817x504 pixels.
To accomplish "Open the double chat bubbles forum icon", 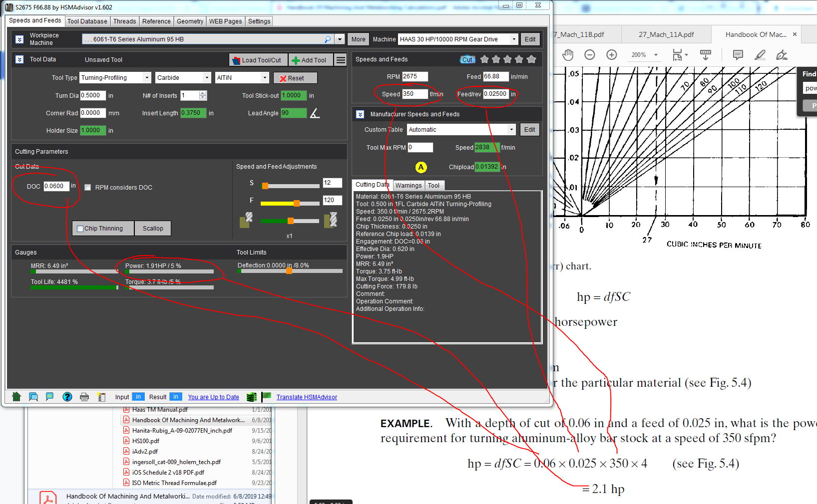I will (x=33, y=397).
